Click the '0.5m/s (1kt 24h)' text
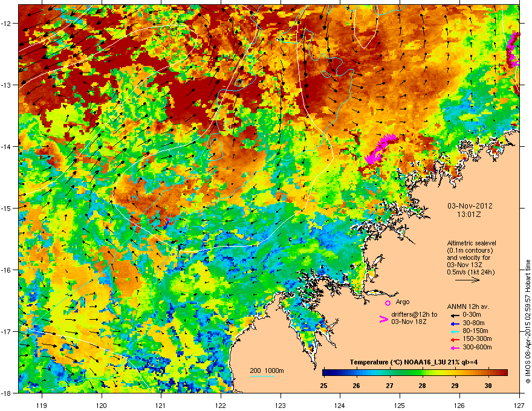The width and height of the screenshot is (532, 411). pos(470,272)
